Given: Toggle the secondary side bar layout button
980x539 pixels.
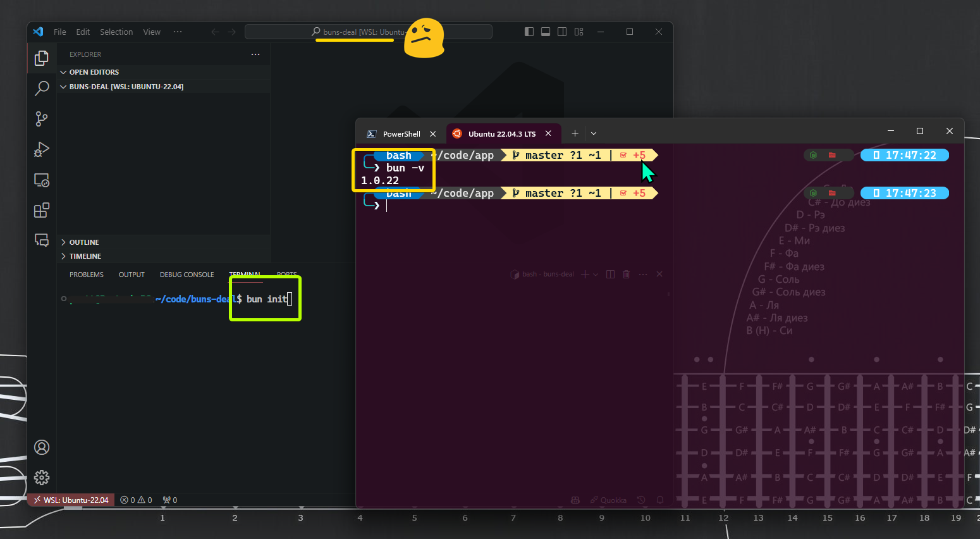Looking at the screenshot, I should pyautogui.click(x=562, y=32).
